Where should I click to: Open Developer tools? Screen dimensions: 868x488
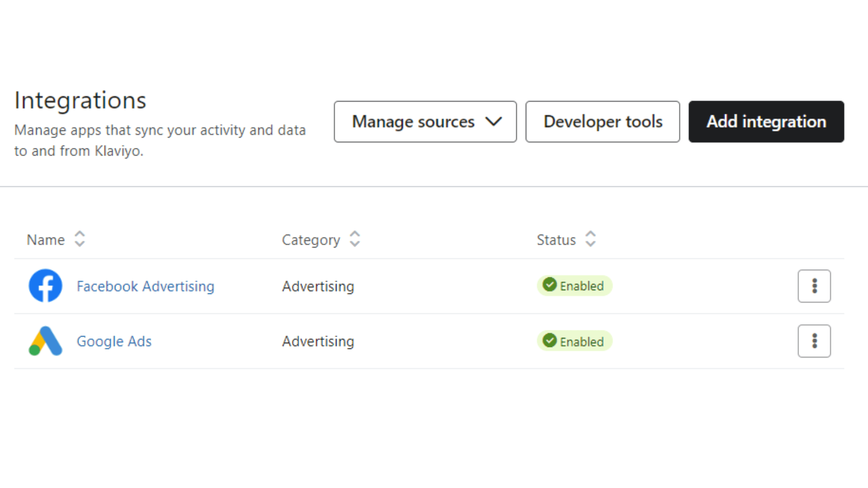click(603, 122)
